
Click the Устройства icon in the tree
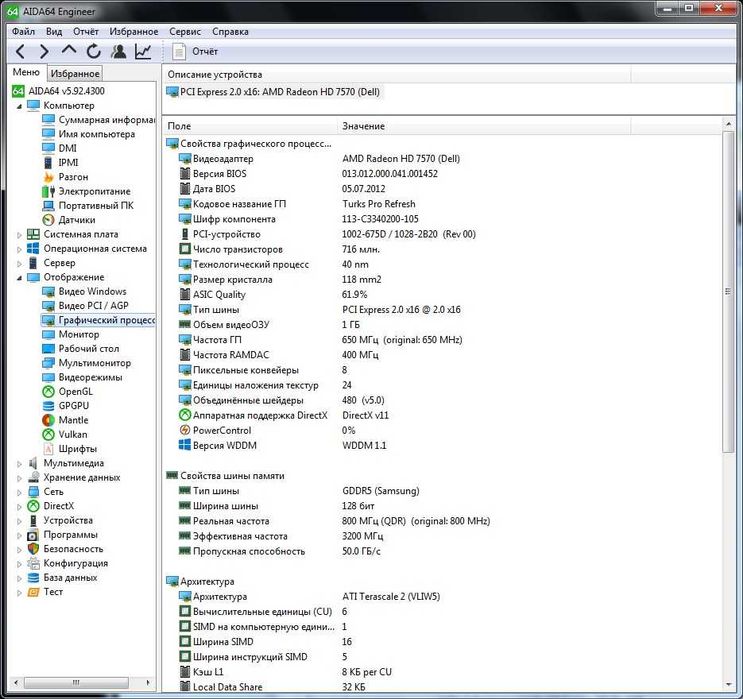point(33,521)
